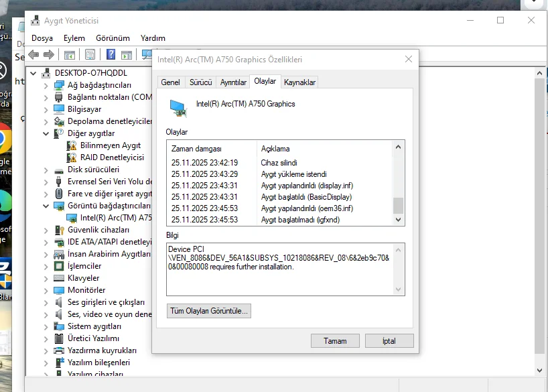
Task: Click the Monitörler monitor icon
Action: coord(59,290)
